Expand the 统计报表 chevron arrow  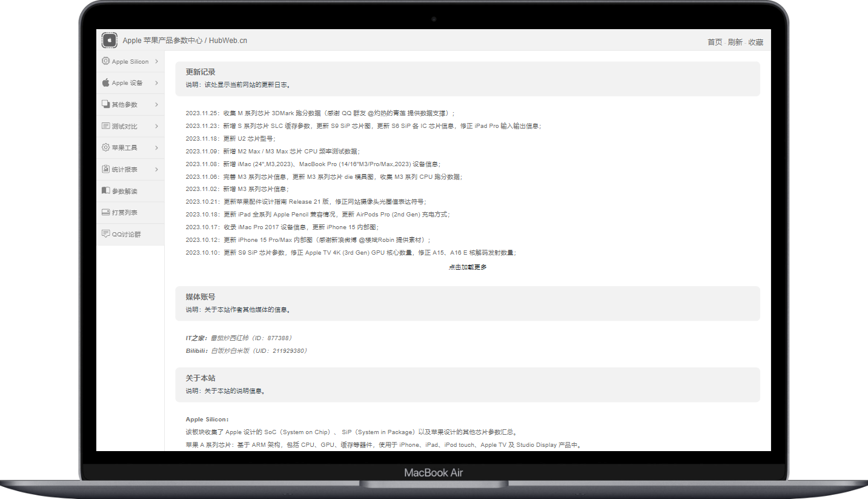coord(156,169)
